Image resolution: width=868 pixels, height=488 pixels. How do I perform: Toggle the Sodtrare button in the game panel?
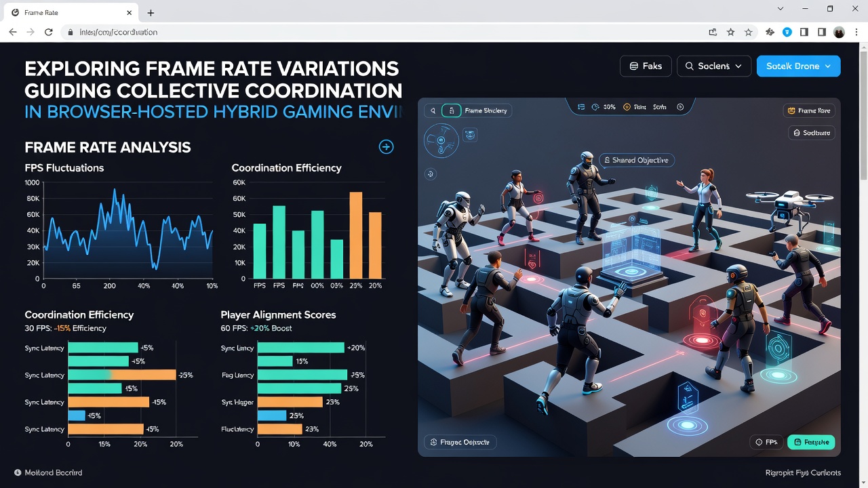coord(811,133)
